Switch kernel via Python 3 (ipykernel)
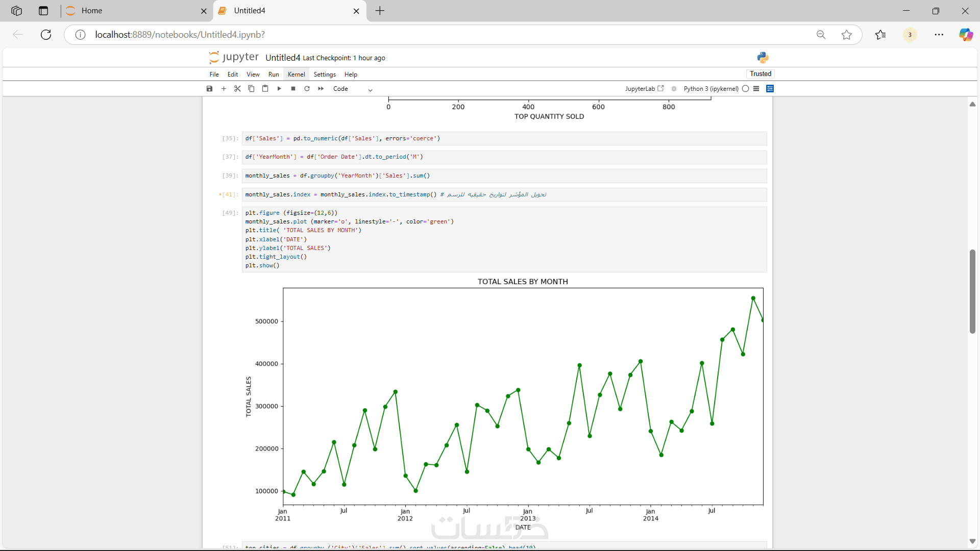This screenshot has width=980, height=551. coord(710,89)
